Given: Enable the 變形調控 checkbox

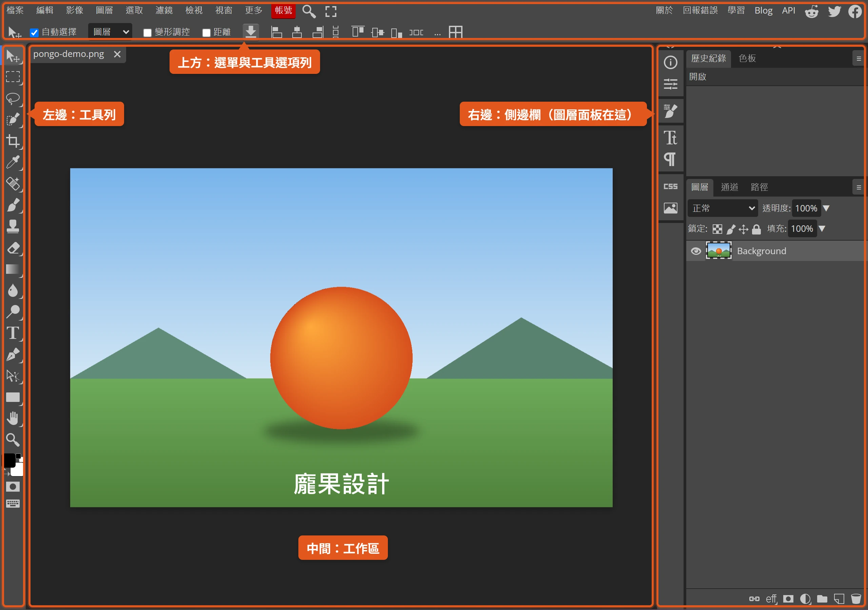Looking at the screenshot, I should point(147,33).
